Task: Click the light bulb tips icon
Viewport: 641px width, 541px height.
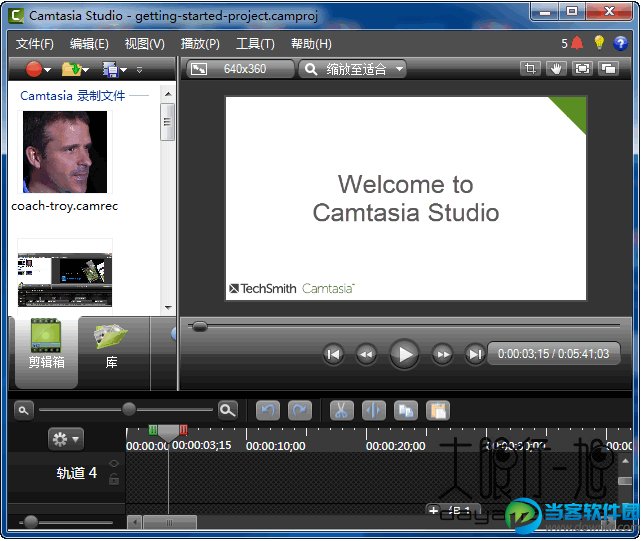Action: coord(599,43)
